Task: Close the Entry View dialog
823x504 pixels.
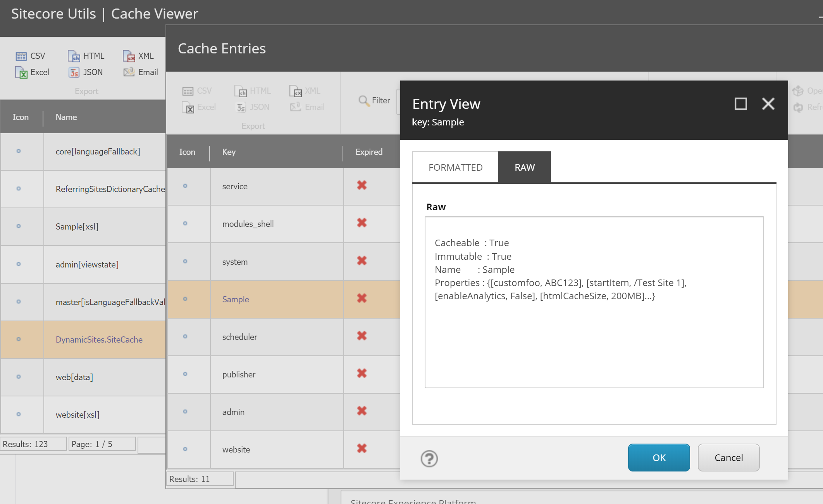Action: pyautogui.click(x=768, y=104)
